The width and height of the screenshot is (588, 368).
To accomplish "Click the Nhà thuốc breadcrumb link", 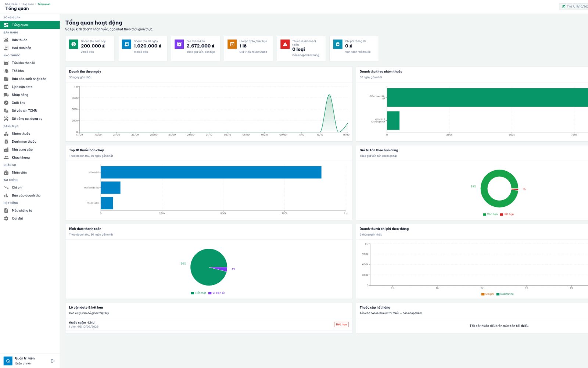I will (11, 4).
